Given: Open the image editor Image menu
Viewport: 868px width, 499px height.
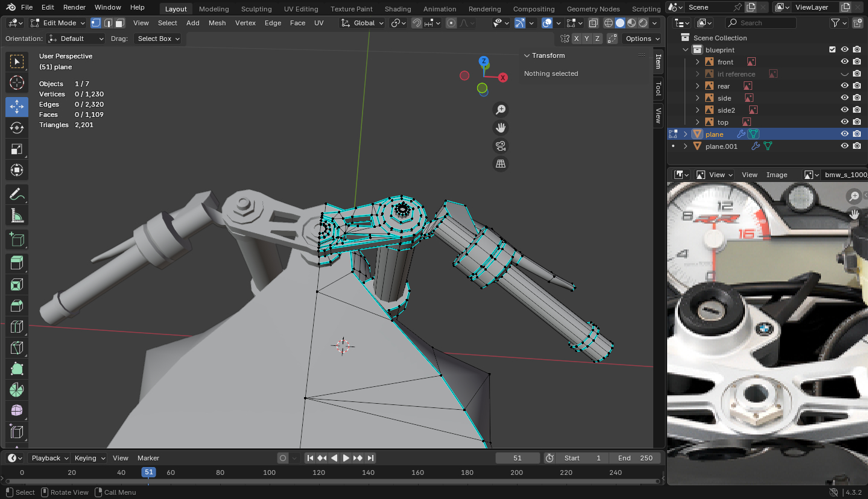Looking at the screenshot, I should click(x=776, y=175).
